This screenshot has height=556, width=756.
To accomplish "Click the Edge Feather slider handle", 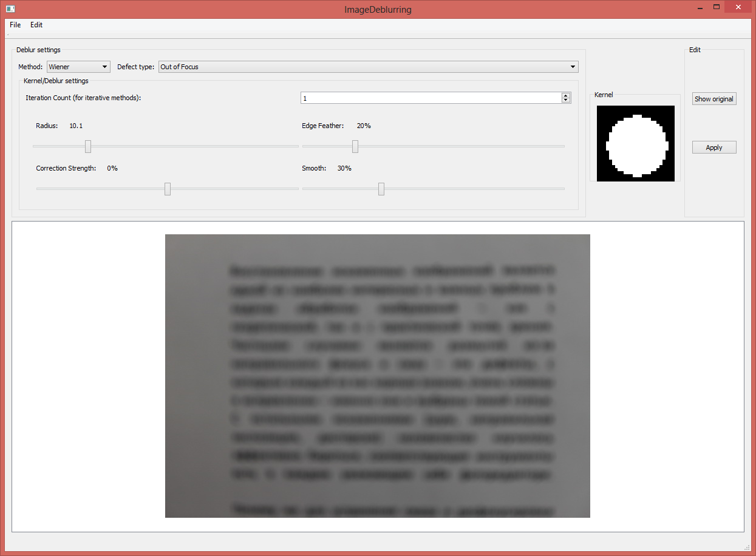I will 355,146.
